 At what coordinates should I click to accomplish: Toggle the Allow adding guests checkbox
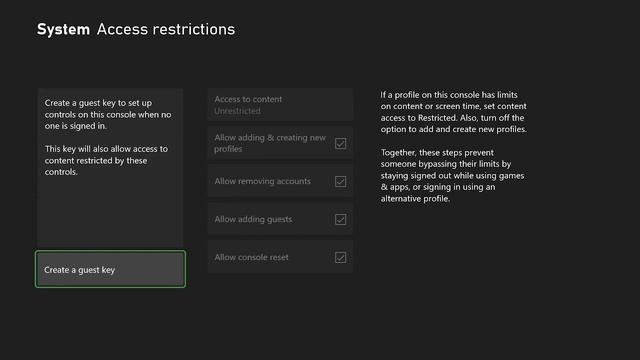point(340,219)
